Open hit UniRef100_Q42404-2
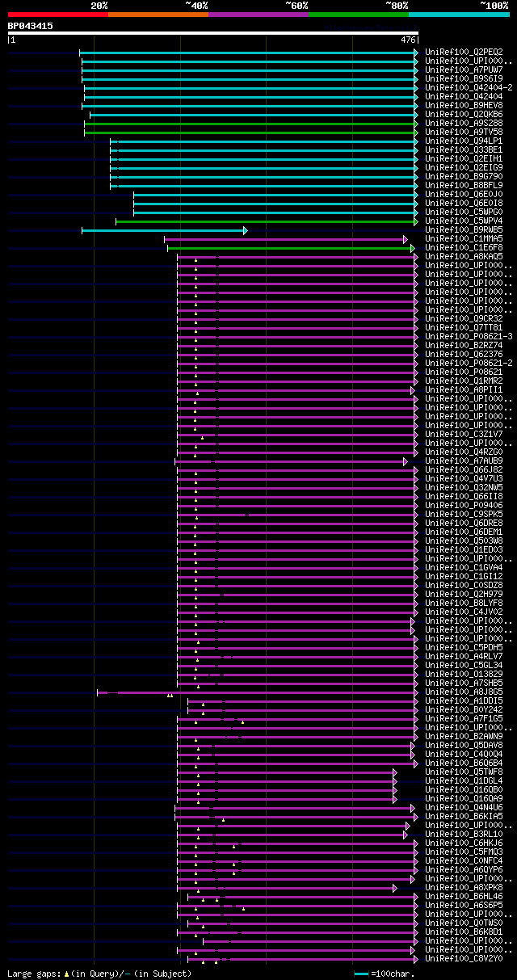 tap(469, 87)
